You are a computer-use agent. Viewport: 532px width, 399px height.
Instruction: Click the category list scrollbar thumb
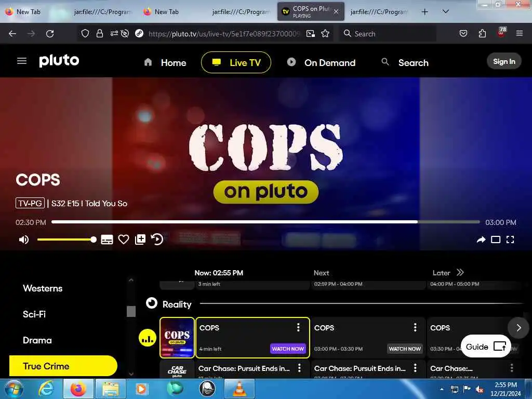point(131,312)
